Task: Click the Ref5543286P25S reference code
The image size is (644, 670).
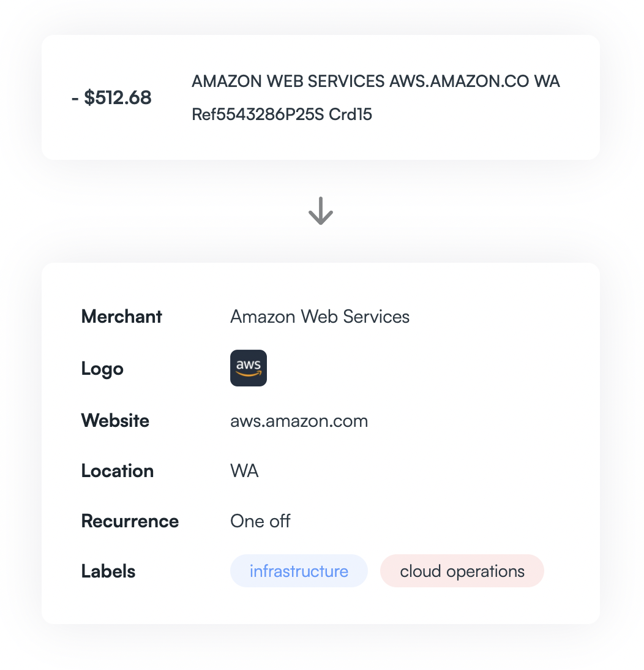Action: pos(258,115)
